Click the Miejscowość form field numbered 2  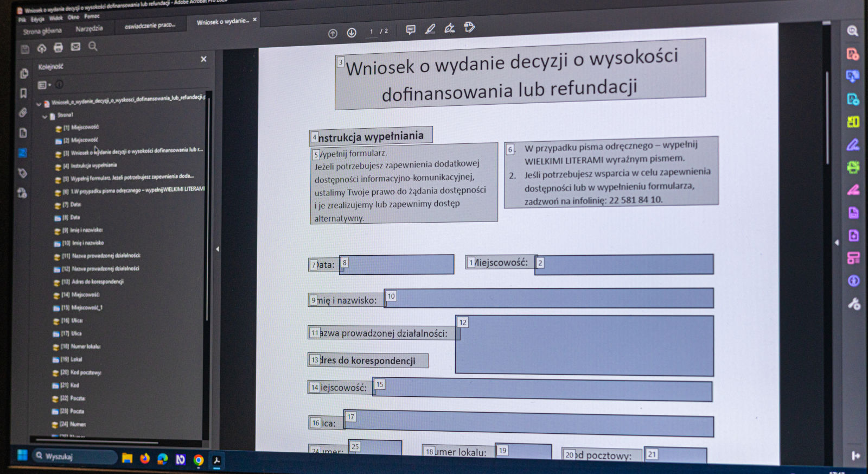tap(624, 264)
